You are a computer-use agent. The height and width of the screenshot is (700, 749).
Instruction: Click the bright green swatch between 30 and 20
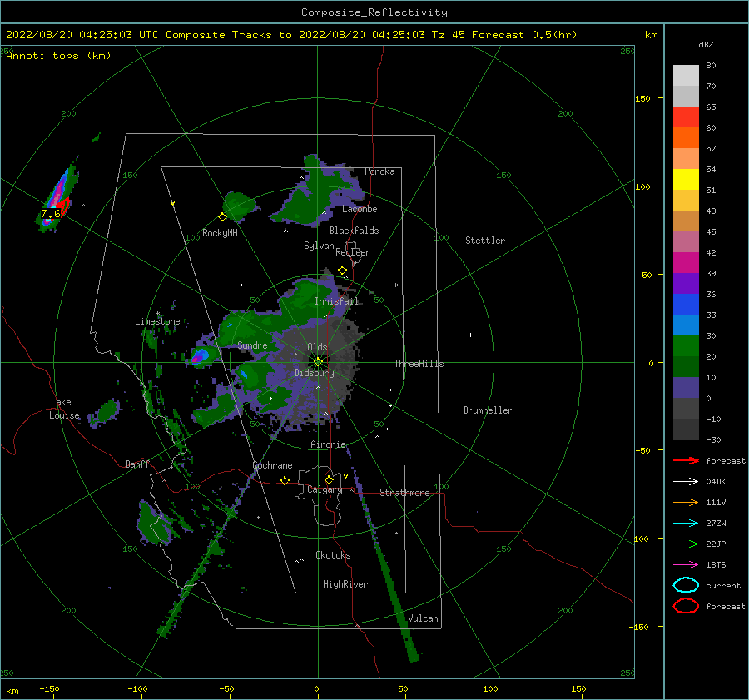(686, 346)
